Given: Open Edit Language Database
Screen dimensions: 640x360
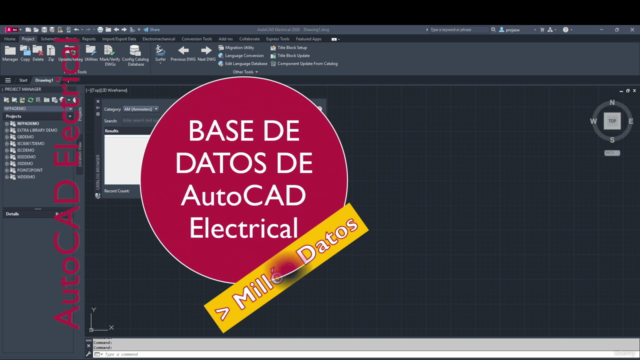Looking at the screenshot, I should click(242, 64).
